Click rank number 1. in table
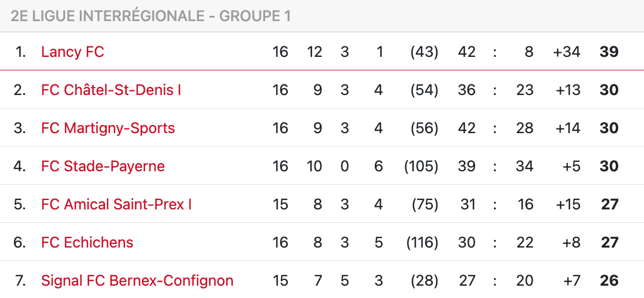Screen dimensions: 644x298 pos(21,52)
